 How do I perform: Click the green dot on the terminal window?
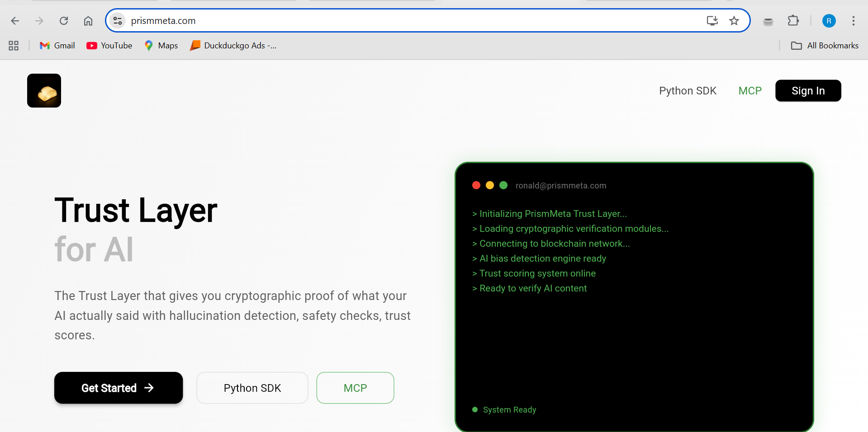(x=503, y=185)
